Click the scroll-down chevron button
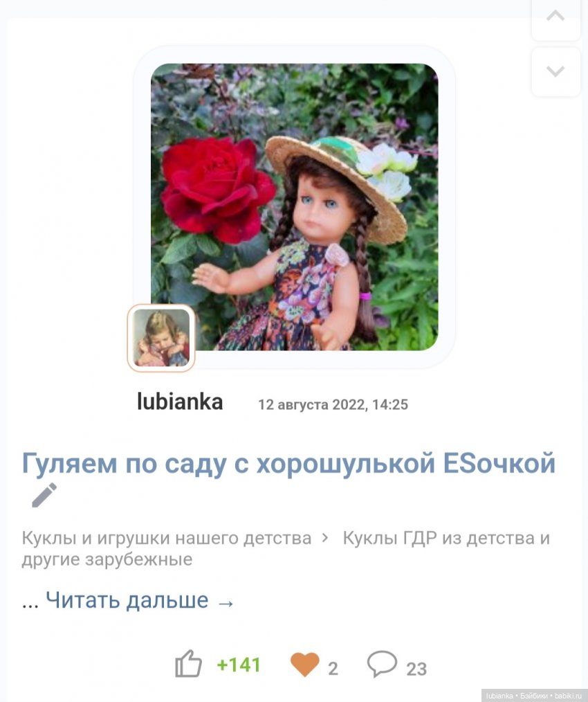The height and width of the screenshot is (702, 588). (555, 71)
